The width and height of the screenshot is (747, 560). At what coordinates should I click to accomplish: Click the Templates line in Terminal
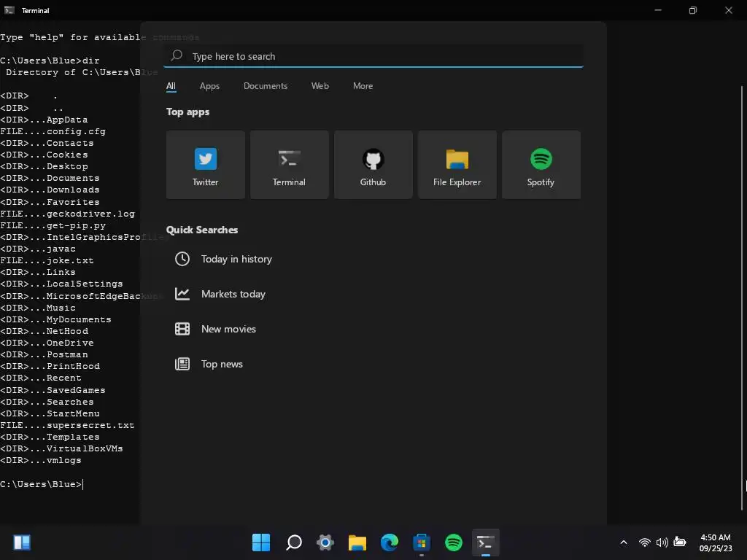pos(50,437)
